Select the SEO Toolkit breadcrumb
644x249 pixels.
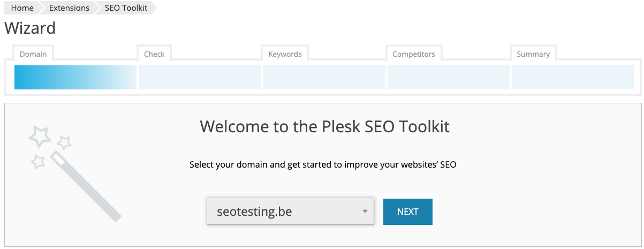tap(126, 8)
